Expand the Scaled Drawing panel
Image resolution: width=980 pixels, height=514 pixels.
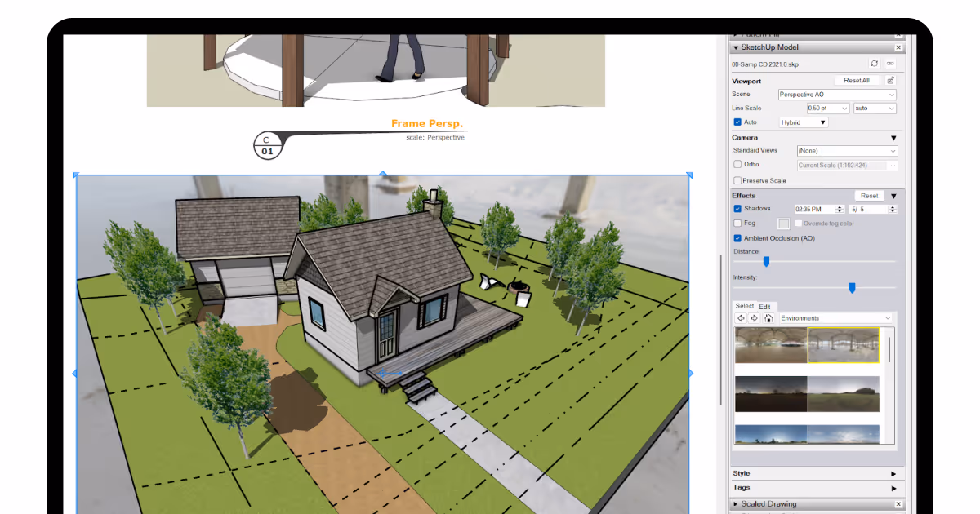coord(736,504)
